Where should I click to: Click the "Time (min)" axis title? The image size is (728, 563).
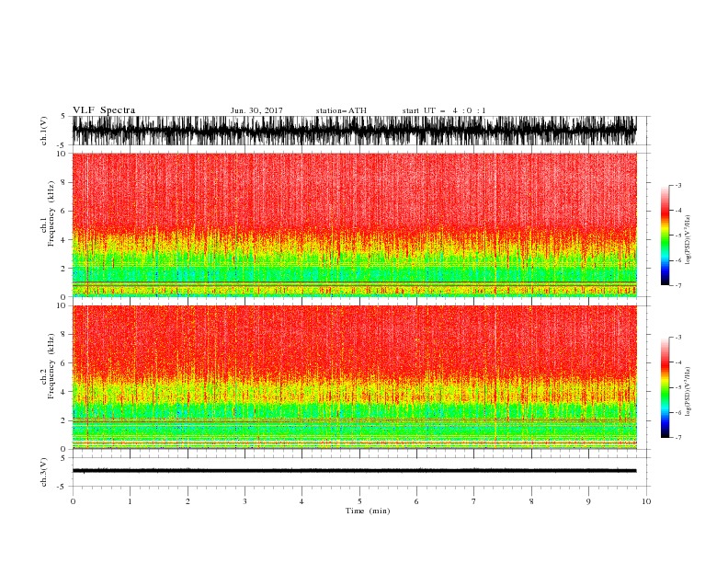coord(368,511)
